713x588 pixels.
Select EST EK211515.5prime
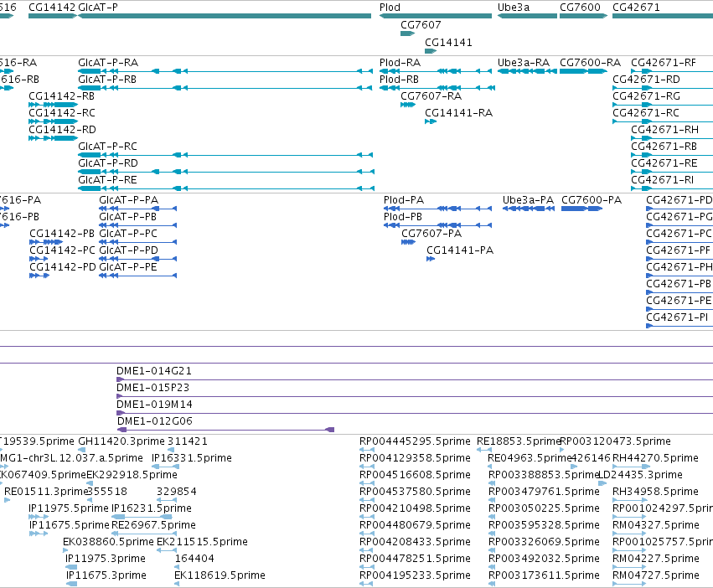click(x=167, y=550)
